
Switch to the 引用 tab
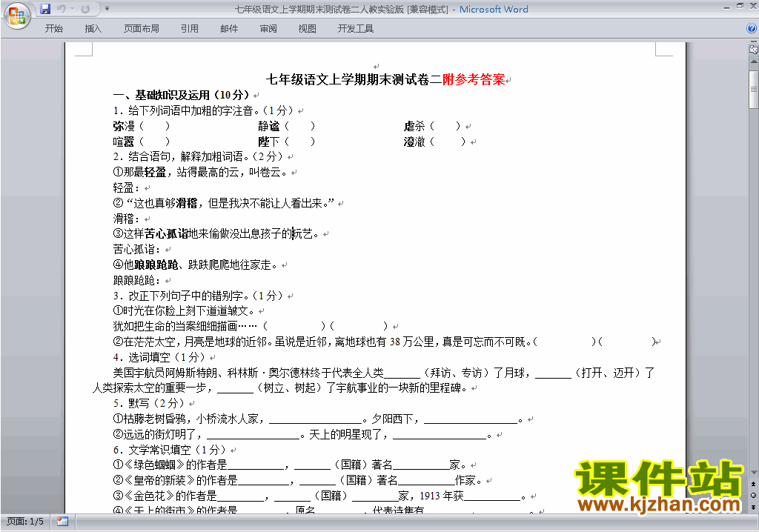[x=189, y=29]
